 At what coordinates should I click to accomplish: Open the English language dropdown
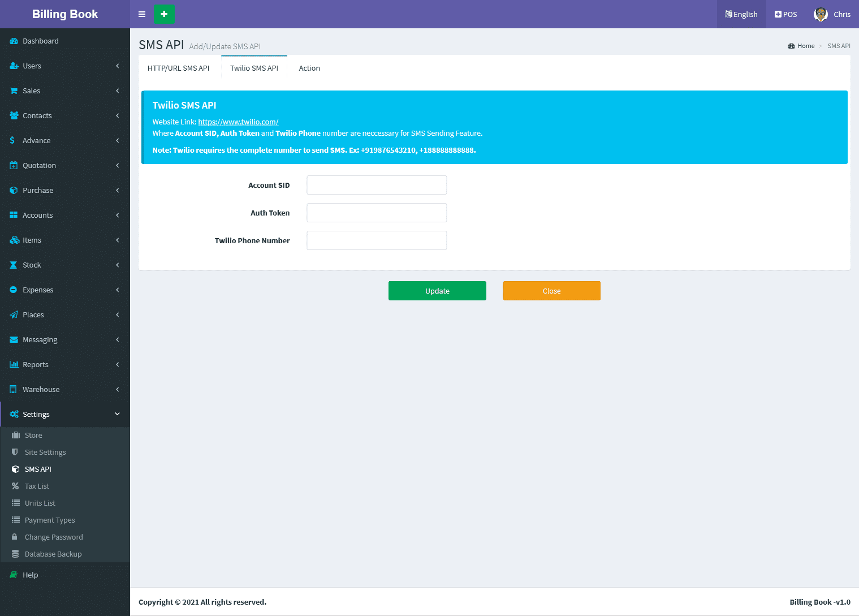point(741,15)
